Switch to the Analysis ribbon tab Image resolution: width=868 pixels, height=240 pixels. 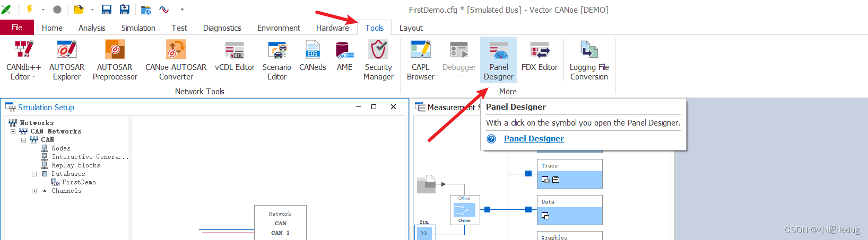92,28
